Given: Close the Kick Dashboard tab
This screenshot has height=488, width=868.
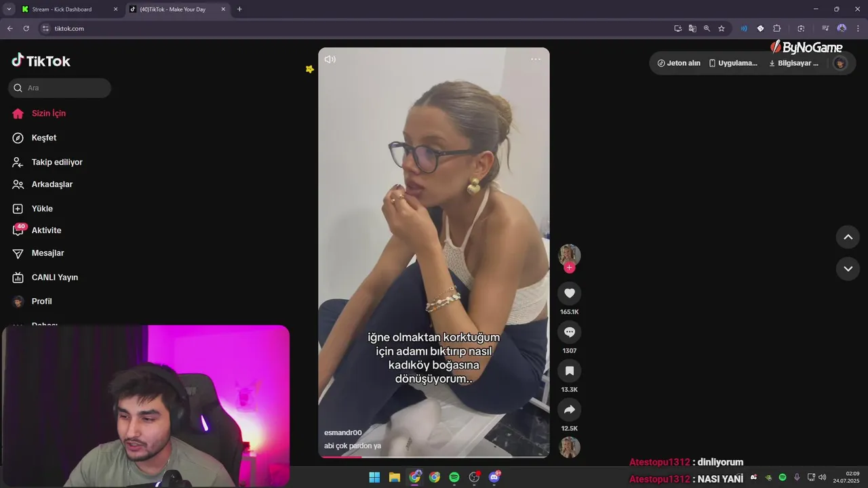Looking at the screenshot, I should click(115, 9).
